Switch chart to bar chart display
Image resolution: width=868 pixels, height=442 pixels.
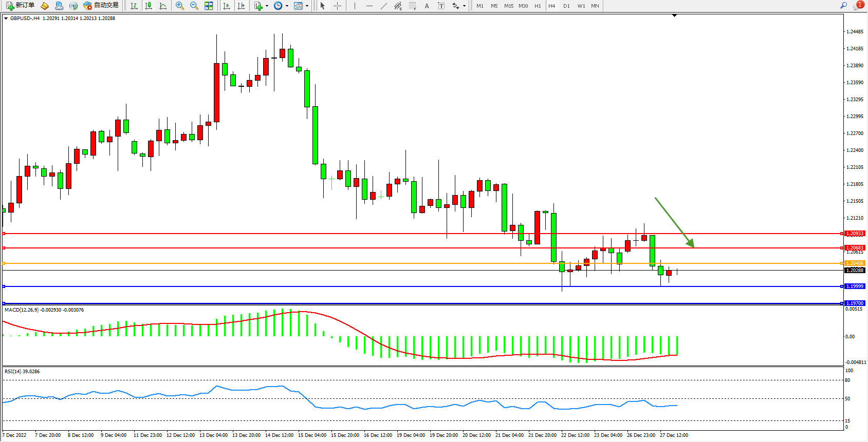click(134, 6)
